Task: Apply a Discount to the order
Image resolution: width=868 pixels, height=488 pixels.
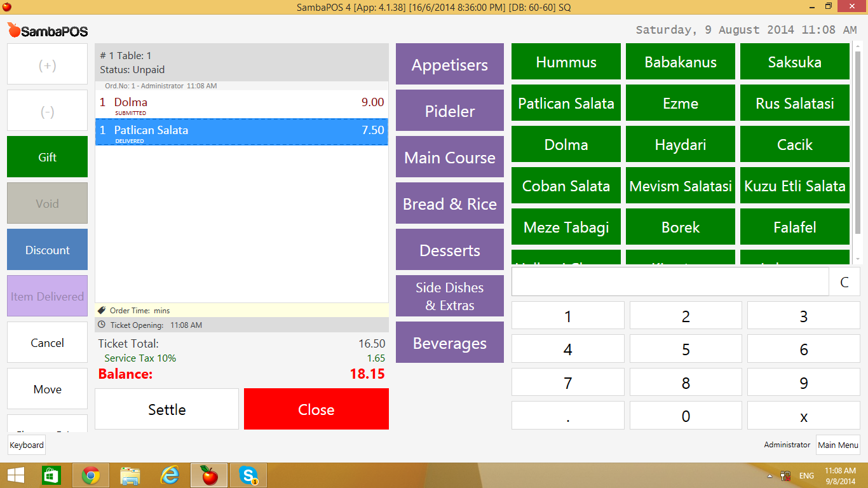Action: point(48,250)
